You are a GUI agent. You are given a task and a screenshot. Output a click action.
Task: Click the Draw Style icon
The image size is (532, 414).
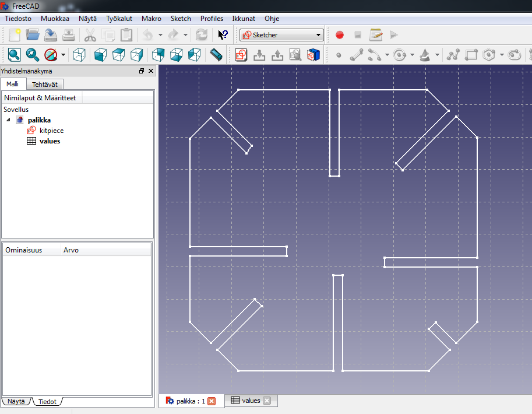51,55
